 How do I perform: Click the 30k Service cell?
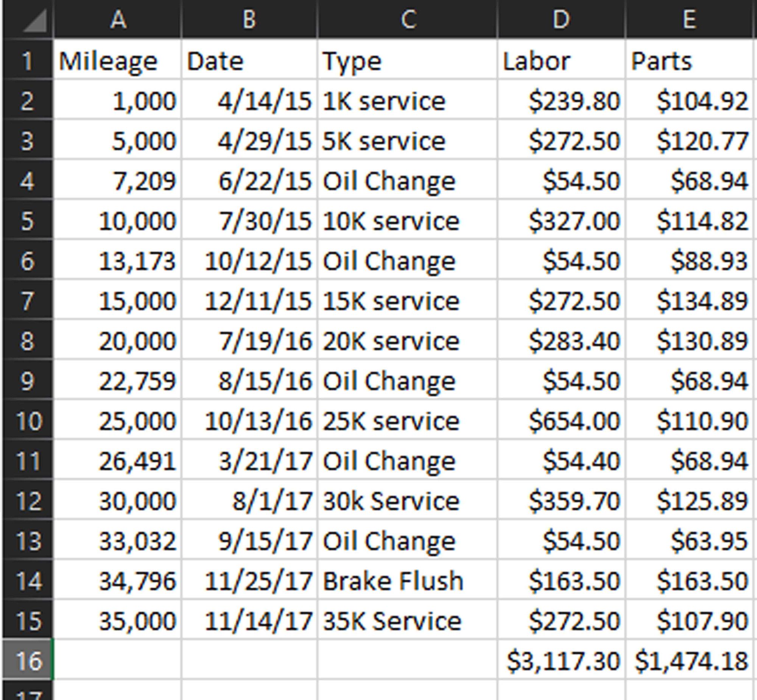[408, 501]
